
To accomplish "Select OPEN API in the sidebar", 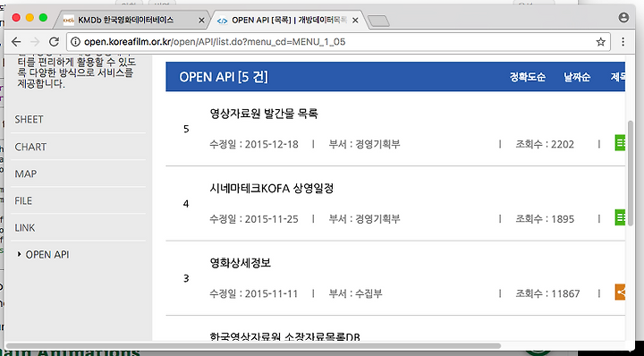I will click(47, 255).
